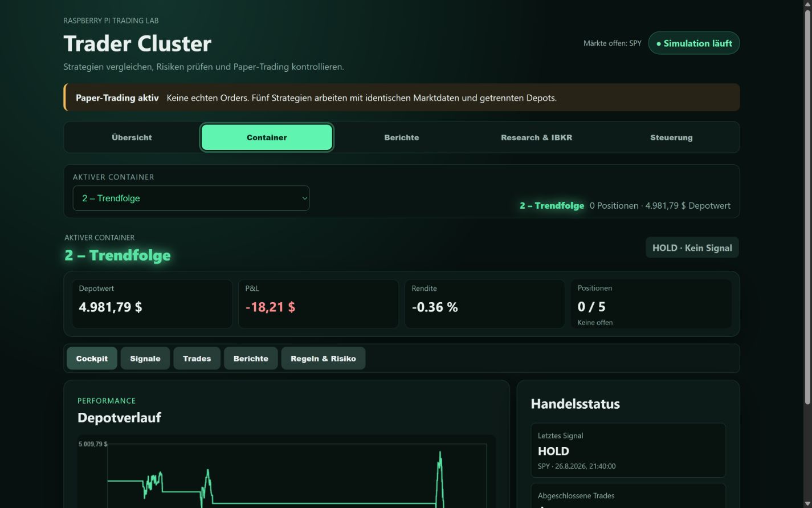
Task: Select the Depotwert value 4.981,79 $
Action: click(111, 307)
